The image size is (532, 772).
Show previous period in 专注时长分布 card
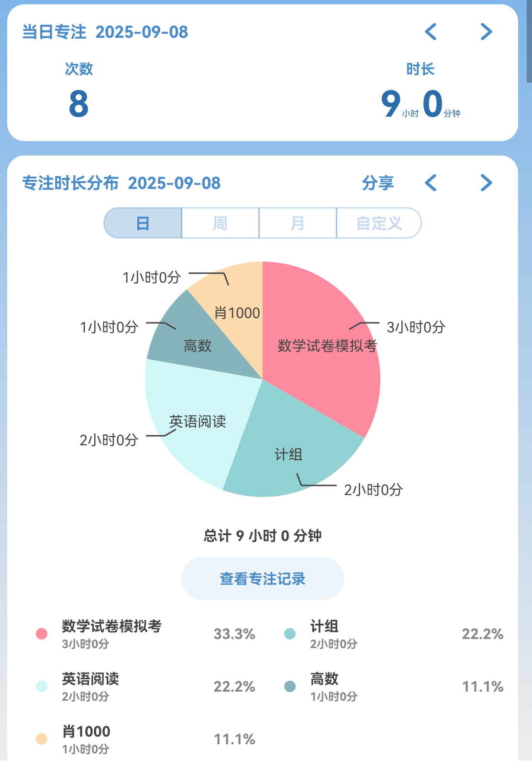pos(431,183)
